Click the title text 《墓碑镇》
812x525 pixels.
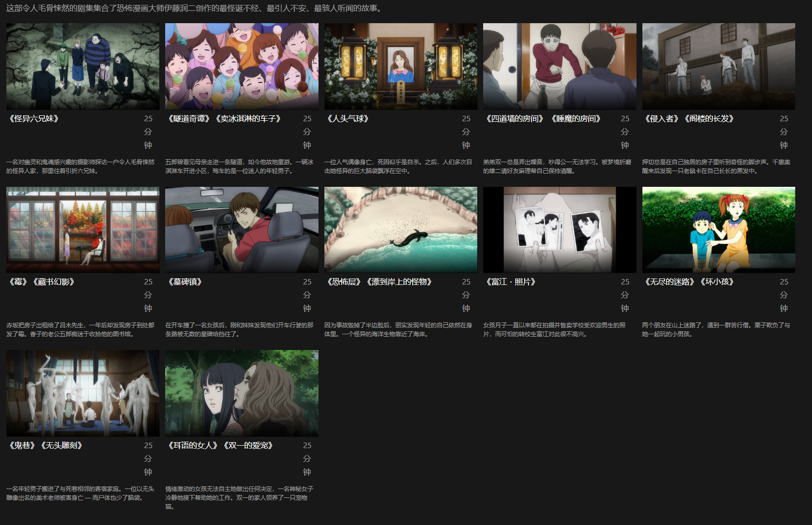click(x=185, y=282)
